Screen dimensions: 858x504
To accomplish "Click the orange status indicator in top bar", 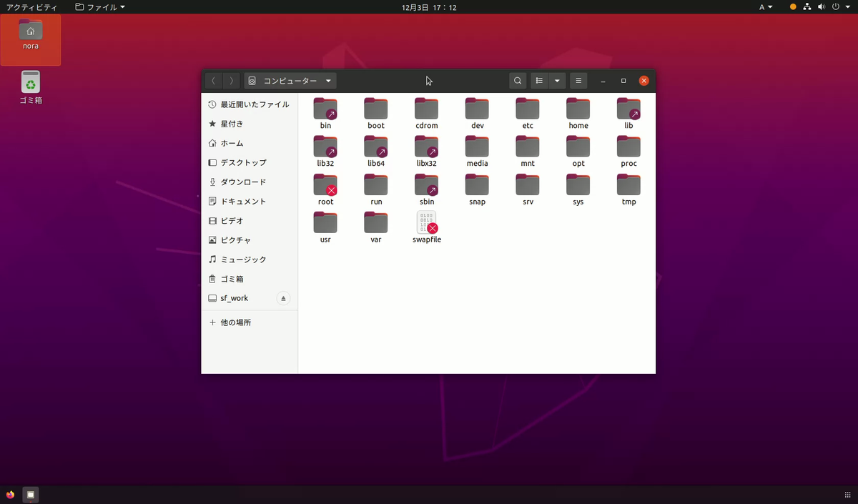I will (x=793, y=7).
